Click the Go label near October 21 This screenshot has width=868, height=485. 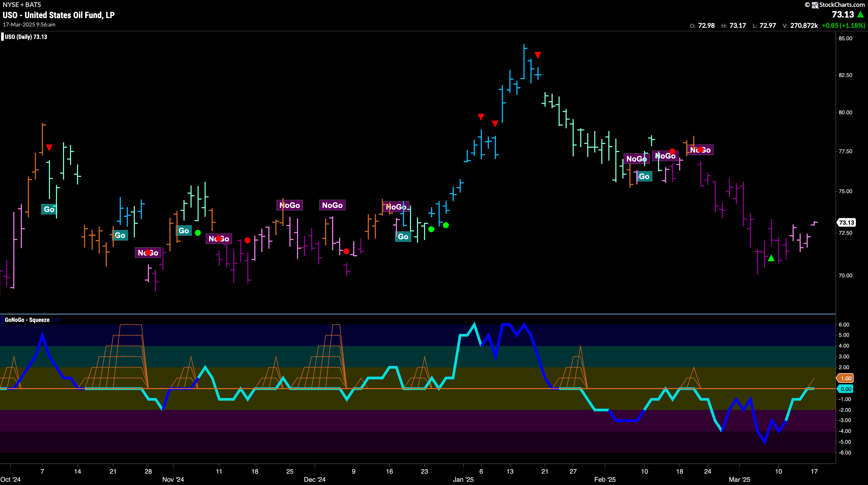[x=120, y=235]
